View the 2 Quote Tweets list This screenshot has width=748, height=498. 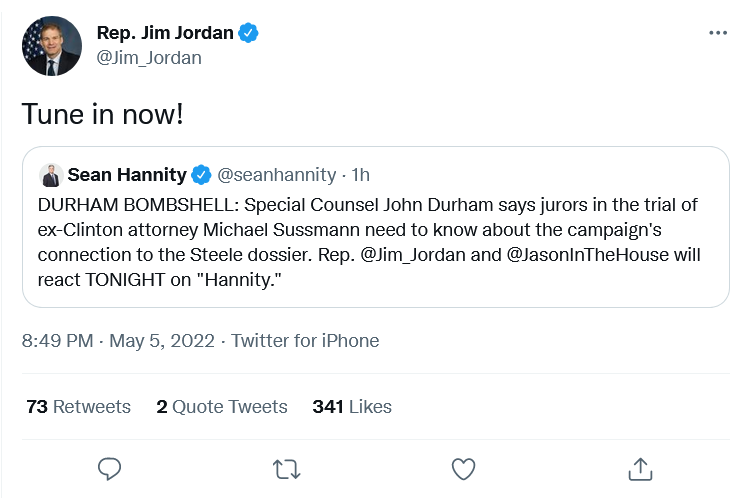(x=222, y=407)
